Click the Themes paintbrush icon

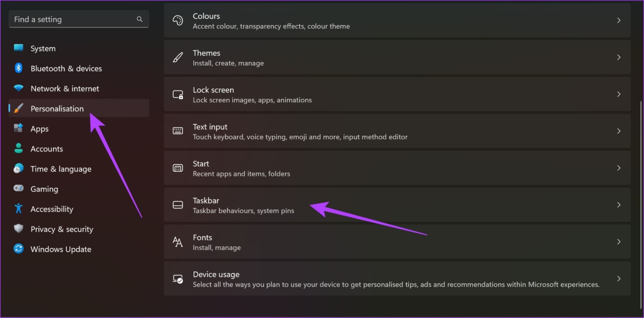point(178,57)
